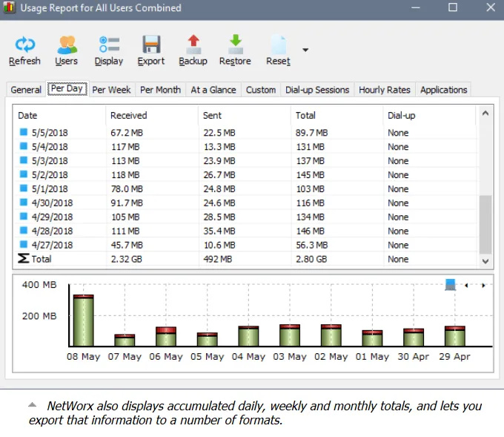Click the 08 May bar in the chart
This screenshot has height=437, width=504.
point(83,321)
